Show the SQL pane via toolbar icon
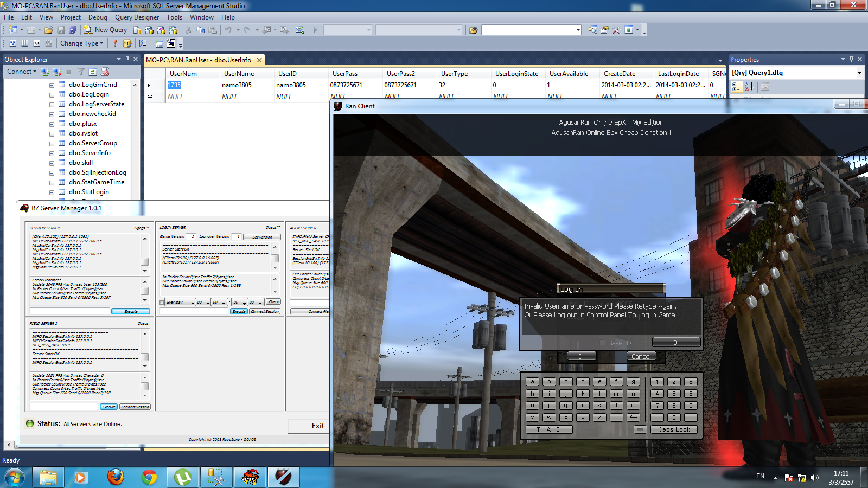This screenshot has height=488, width=868. (x=36, y=43)
